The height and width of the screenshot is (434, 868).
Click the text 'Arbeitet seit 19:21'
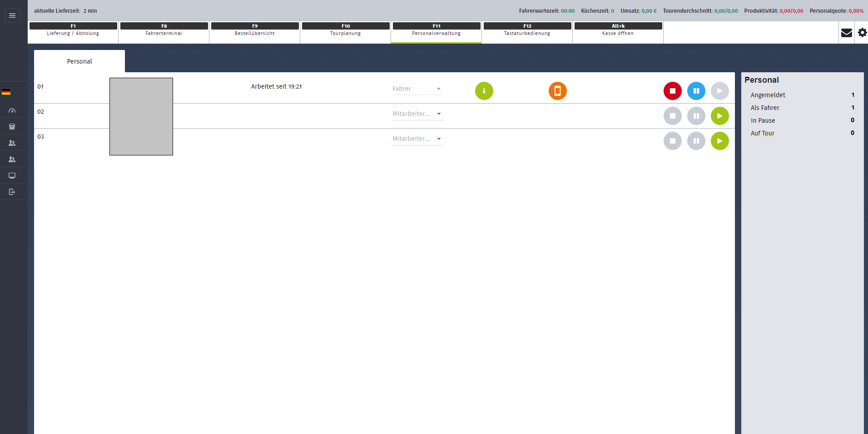tap(277, 86)
